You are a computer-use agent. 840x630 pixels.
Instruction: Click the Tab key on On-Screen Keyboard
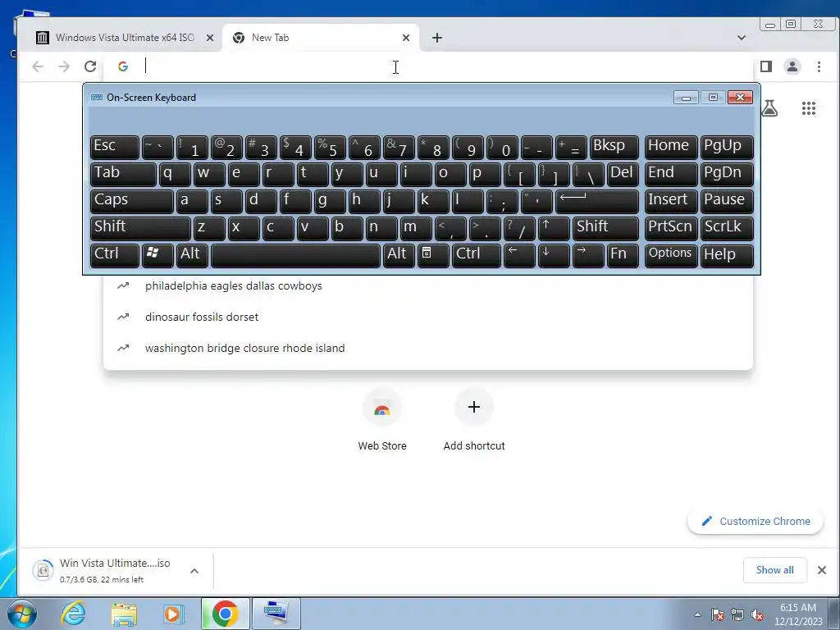(123, 174)
